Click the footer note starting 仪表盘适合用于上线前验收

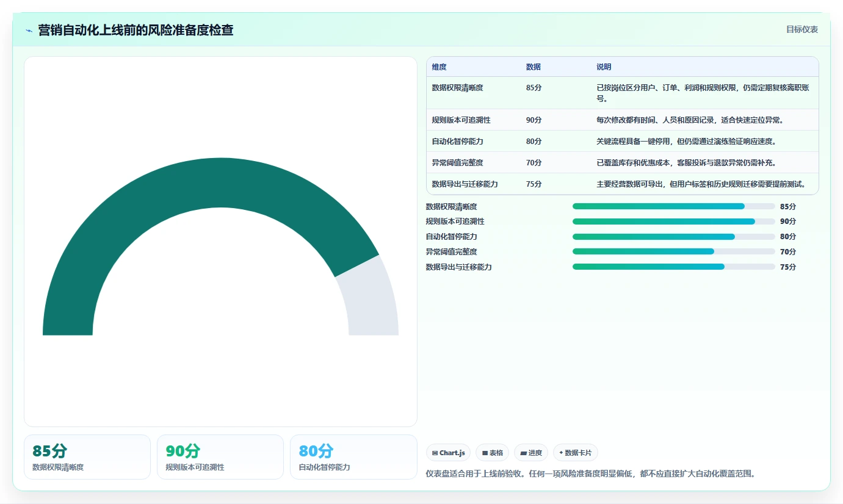[x=591, y=473]
